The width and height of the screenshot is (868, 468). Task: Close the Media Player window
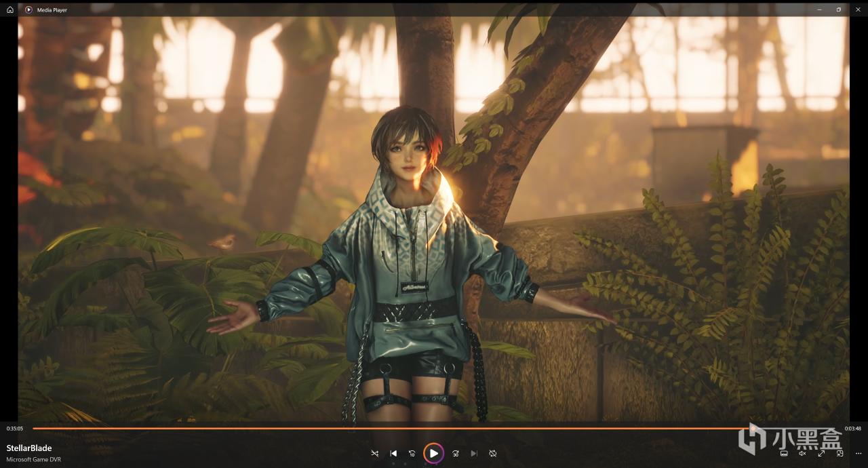coord(858,9)
